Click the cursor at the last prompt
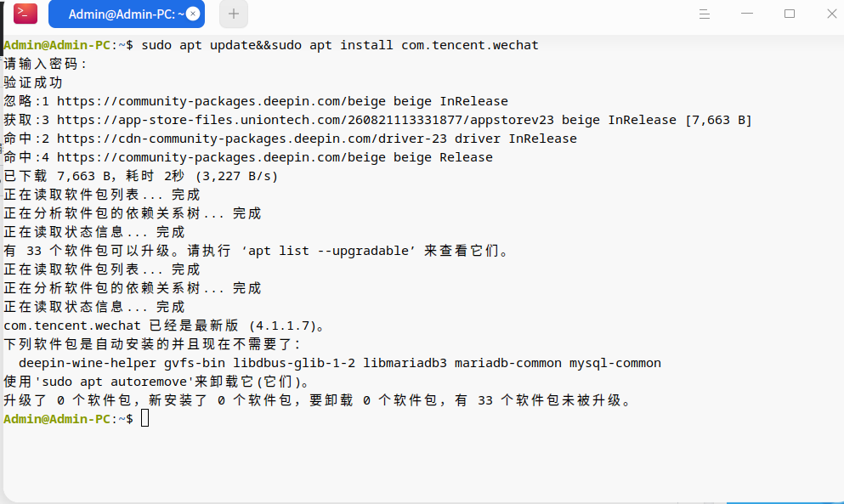 coord(144,418)
